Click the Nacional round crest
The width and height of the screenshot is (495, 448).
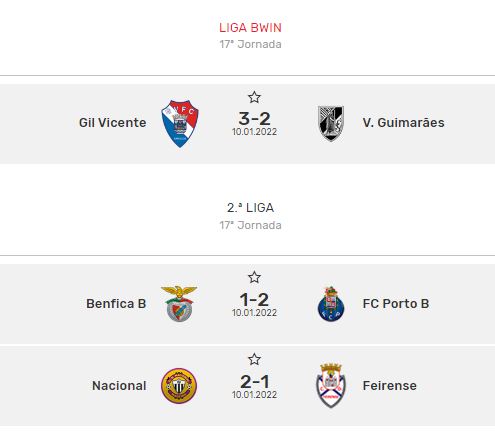179,386
